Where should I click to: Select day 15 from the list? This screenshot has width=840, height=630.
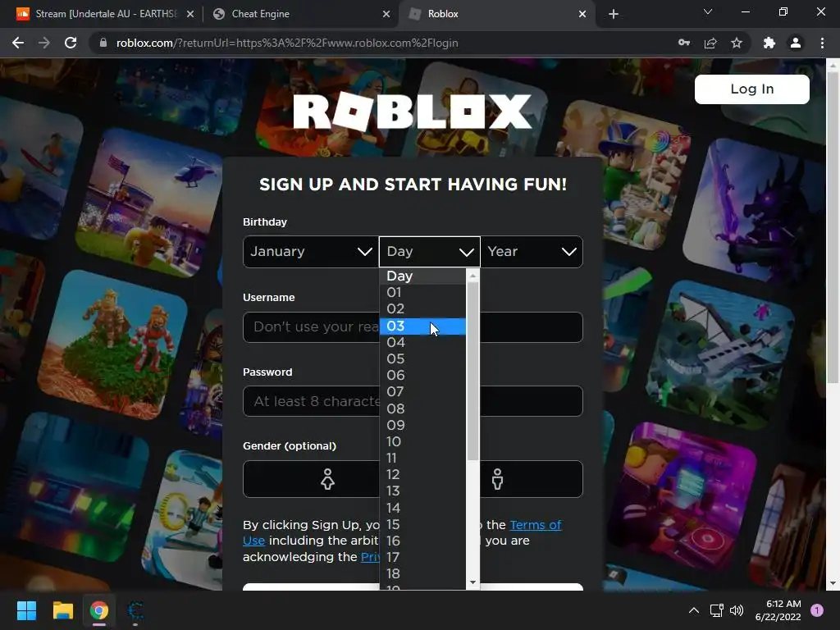[422, 524]
